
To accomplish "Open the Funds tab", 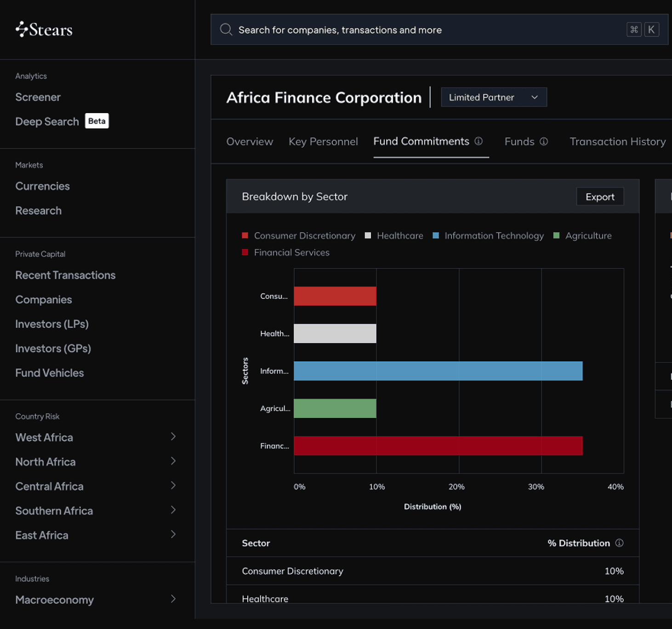I will 519,142.
